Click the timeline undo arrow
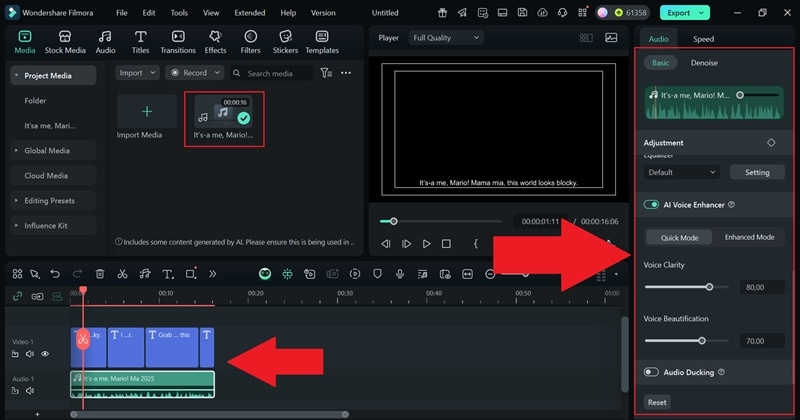 [x=55, y=274]
